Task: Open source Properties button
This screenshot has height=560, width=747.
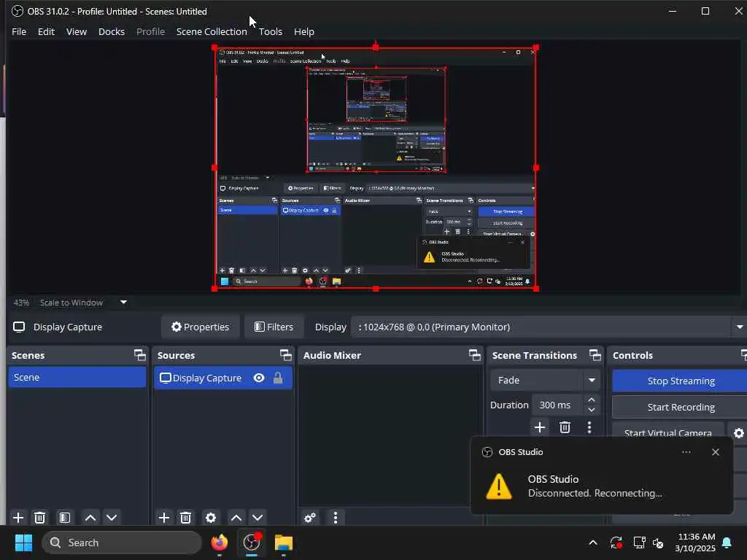Action: pos(201,327)
